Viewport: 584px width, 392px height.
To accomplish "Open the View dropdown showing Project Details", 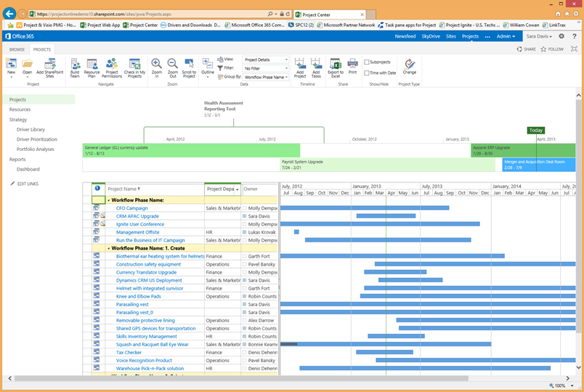I will click(x=265, y=60).
